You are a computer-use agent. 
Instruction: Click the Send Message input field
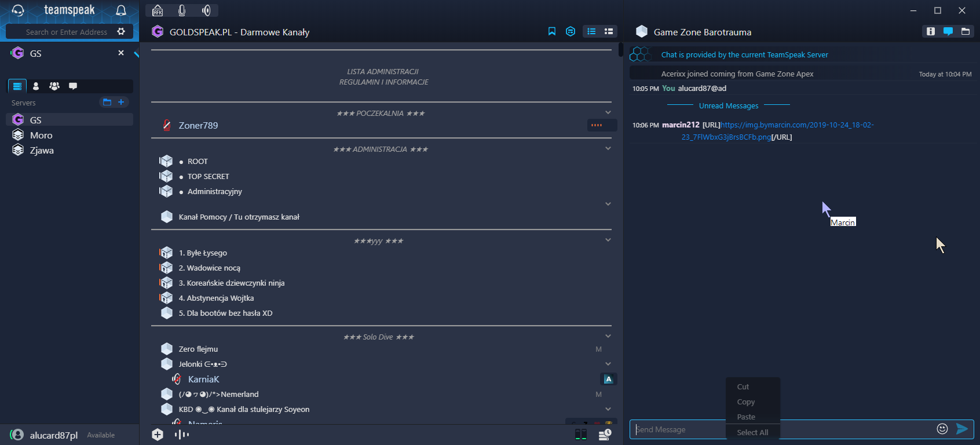[x=678, y=429]
